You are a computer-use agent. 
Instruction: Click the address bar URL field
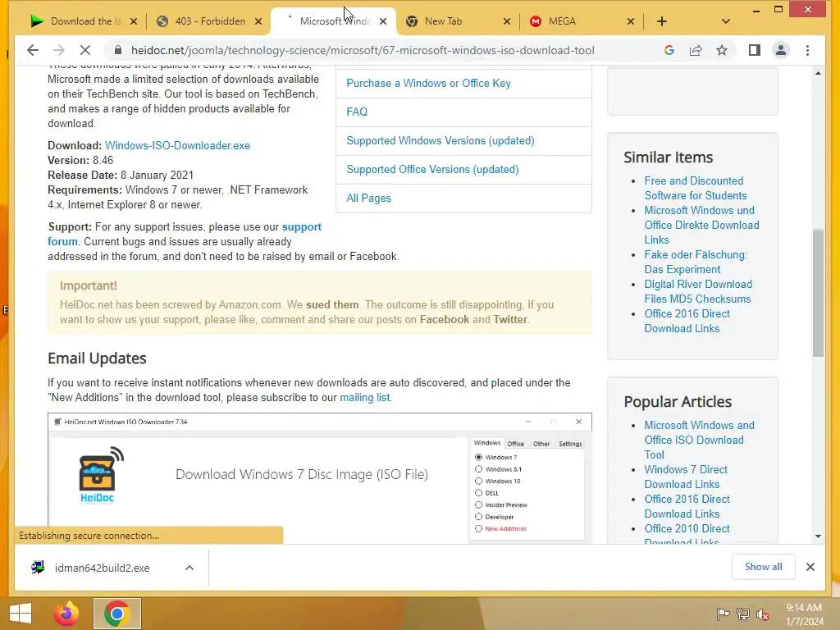(x=362, y=50)
